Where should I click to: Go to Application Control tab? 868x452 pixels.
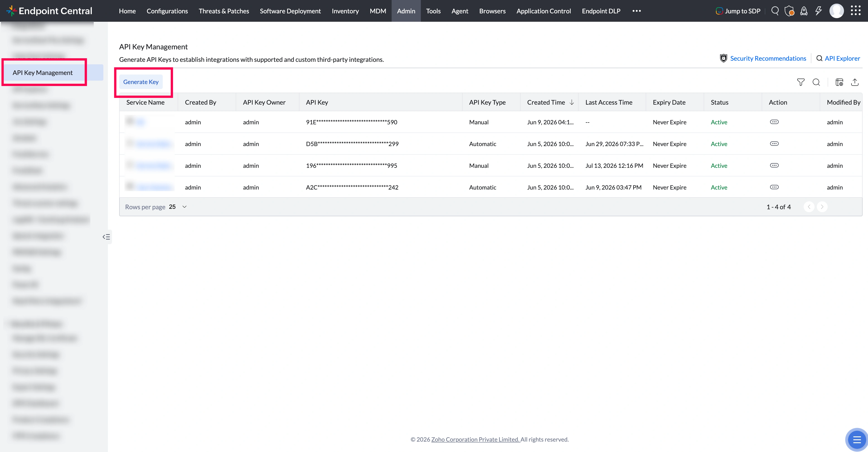[543, 11]
